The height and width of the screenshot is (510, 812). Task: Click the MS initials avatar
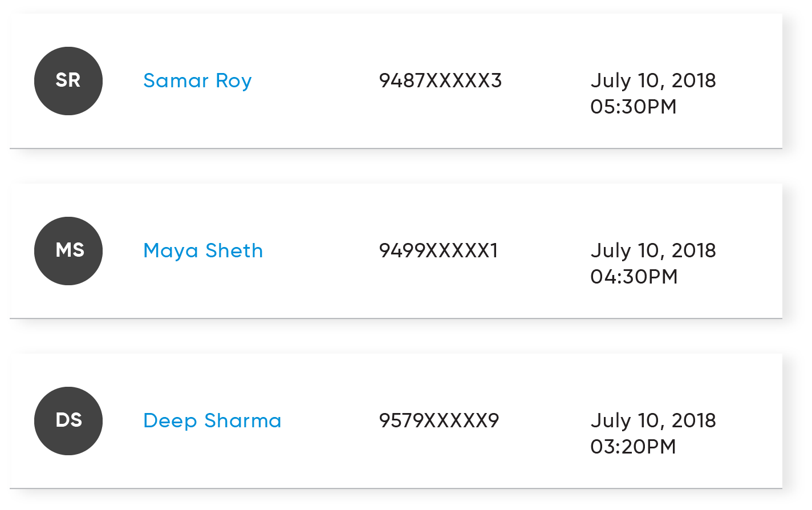[68, 251]
